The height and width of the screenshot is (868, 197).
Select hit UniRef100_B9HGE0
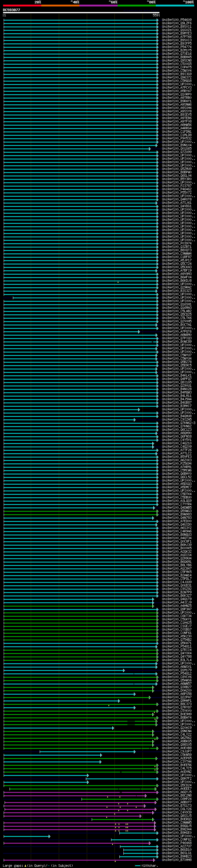(177, 833)
